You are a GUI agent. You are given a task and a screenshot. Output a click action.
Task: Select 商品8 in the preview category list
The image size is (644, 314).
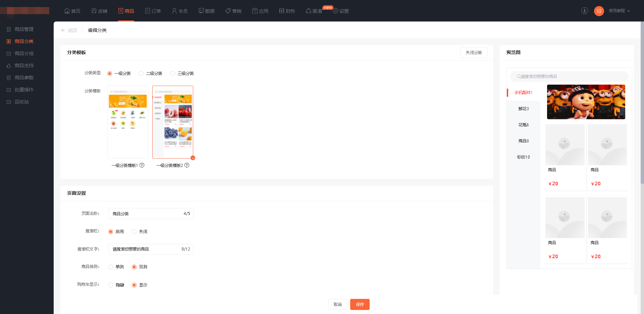(x=523, y=141)
